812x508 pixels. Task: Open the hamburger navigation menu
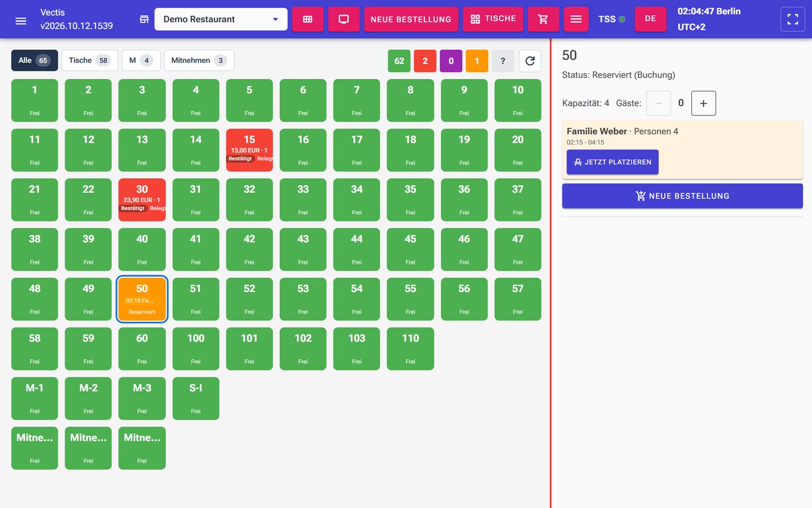21,21
